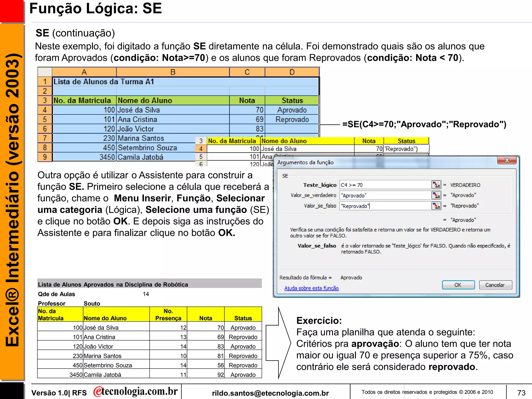This screenshot has width=532, height=399.
Task: Click the "Aprovado" status cell in row 4
Action: pos(292,110)
